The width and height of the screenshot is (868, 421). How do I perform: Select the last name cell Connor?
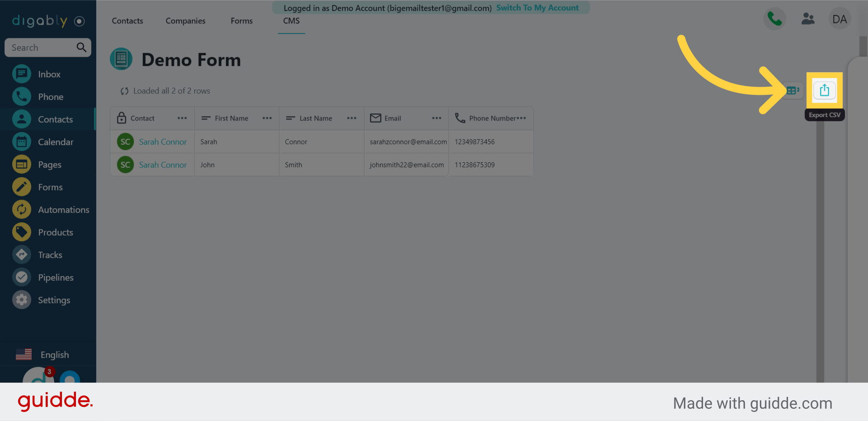coord(321,142)
